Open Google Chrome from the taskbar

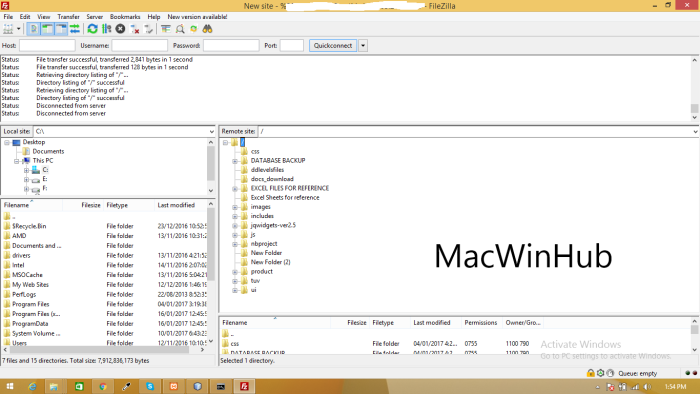coord(103,386)
